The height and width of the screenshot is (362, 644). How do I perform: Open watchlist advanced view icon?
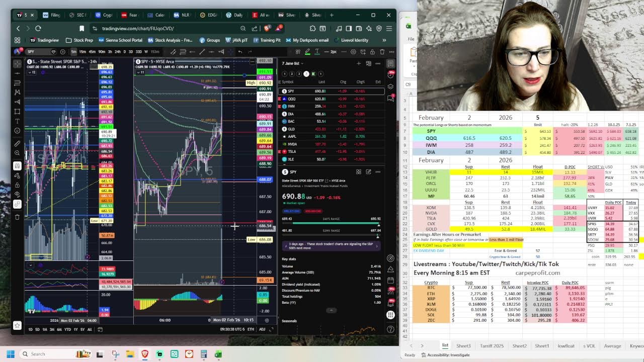pyautogui.click(x=369, y=63)
